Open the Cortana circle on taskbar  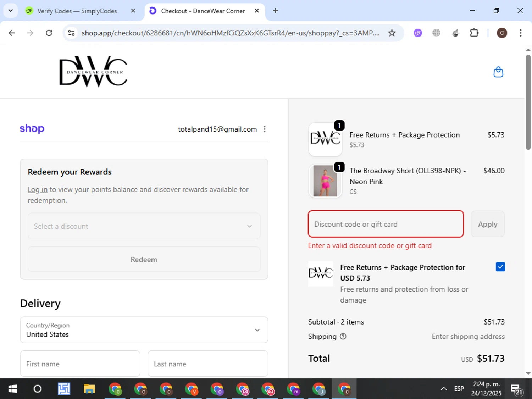tap(37, 389)
